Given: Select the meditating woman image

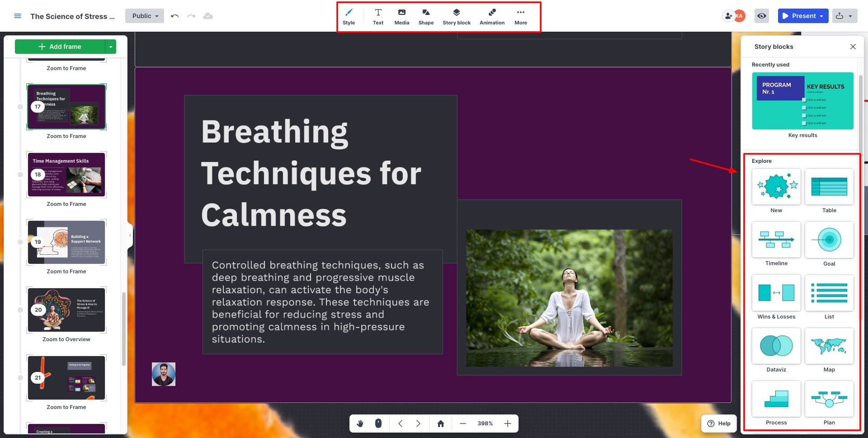Looking at the screenshot, I should 569,298.
